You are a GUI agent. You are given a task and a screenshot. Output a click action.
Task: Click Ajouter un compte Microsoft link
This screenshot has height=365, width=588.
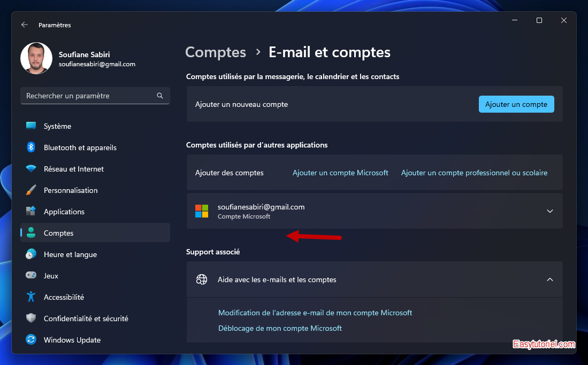pyautogui.click(x=340, y=173)
